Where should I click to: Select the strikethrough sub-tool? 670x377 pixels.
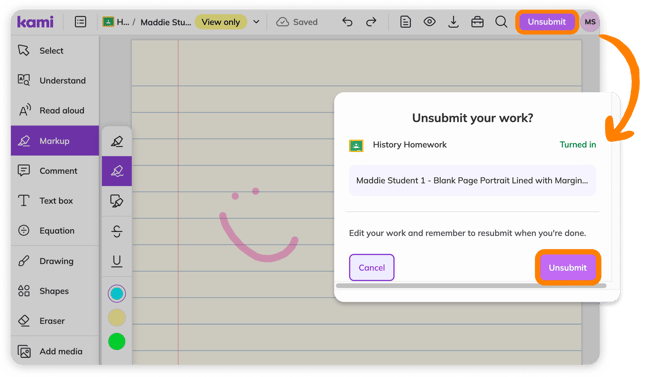tap(117, 231)
